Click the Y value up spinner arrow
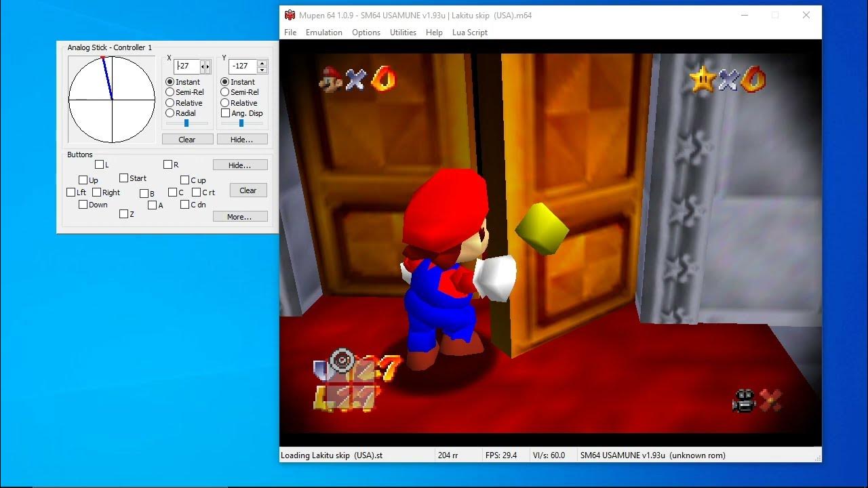 click(262, 63)
